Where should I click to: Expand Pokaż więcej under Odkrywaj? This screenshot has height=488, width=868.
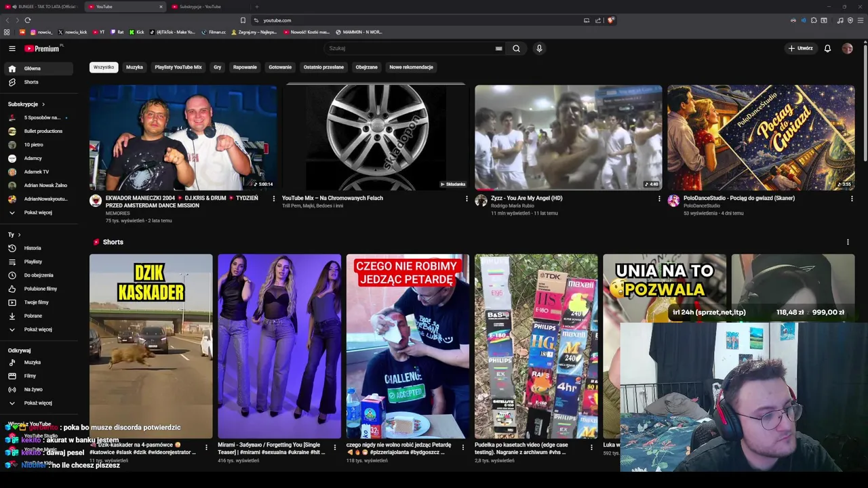[x=39, y=403]
